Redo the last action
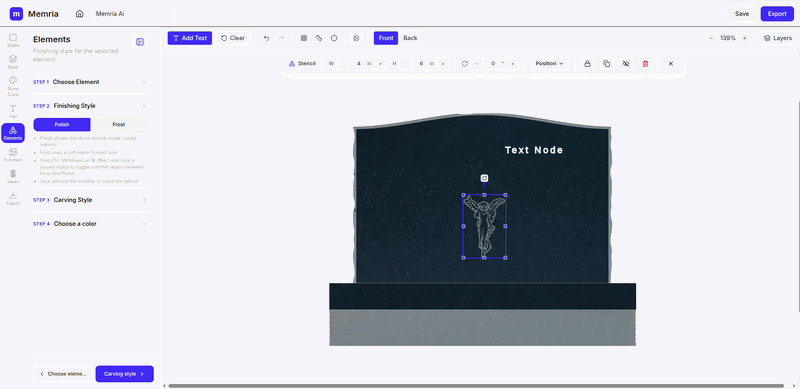Screen dimensions: 800x389 click(x=282, y=38)
